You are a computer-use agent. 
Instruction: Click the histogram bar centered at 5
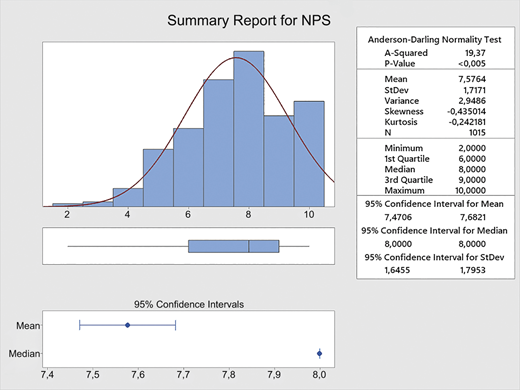click(x=158, y=178)
